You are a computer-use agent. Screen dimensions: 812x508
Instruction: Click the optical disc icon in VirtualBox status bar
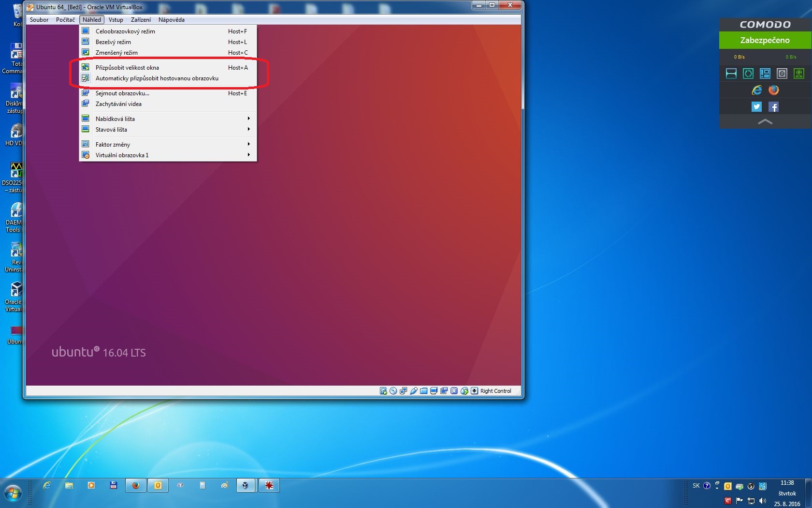tap(393, 391)
